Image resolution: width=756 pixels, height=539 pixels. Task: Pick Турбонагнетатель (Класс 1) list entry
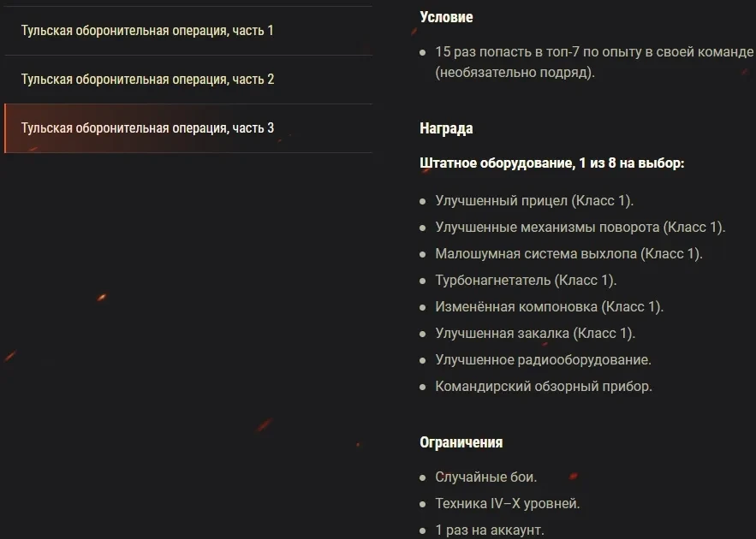tap(526, 281)
